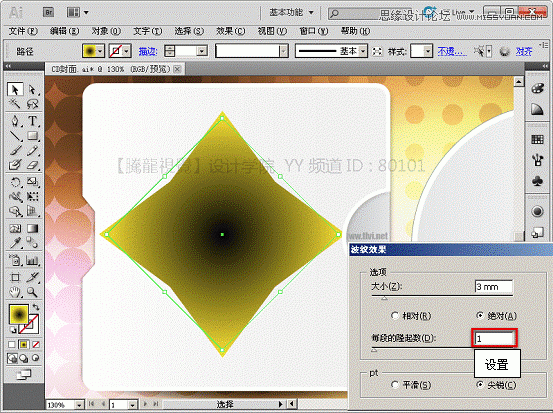The image size is (553, 413).
Task: Select the Pen tool
Action: [x=15, y=121]
